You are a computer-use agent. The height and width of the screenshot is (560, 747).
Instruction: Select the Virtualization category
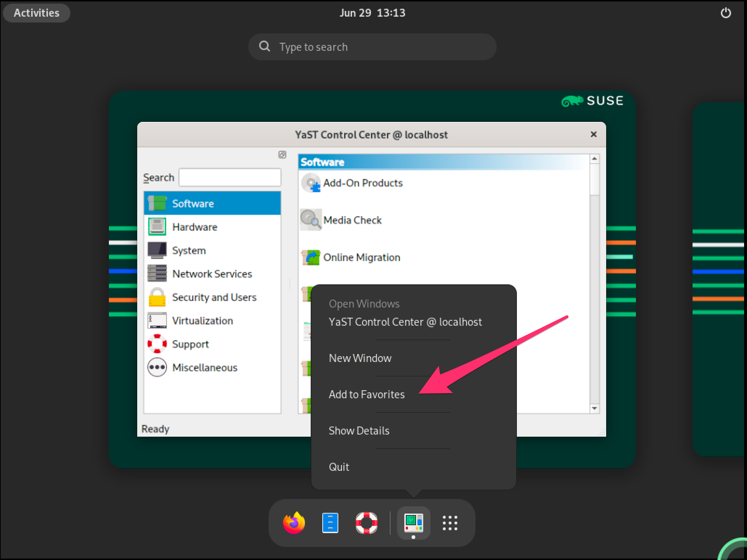(212, 321)
